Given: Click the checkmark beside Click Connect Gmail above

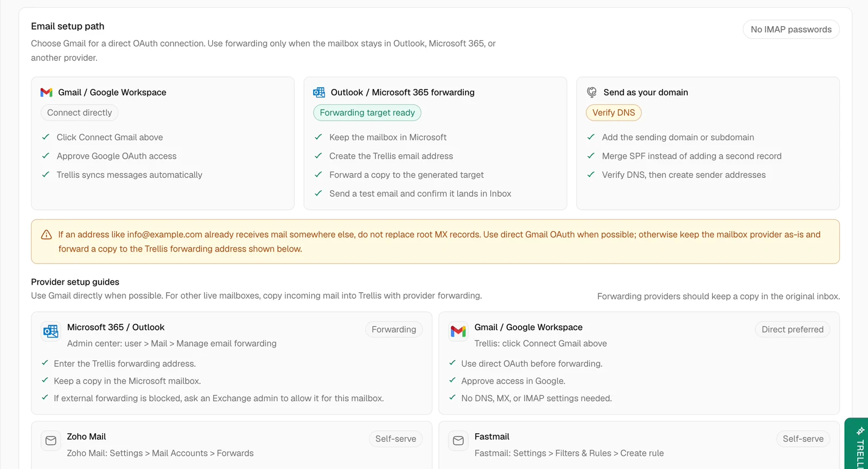Looking at the screenshot, I should 46,137.
